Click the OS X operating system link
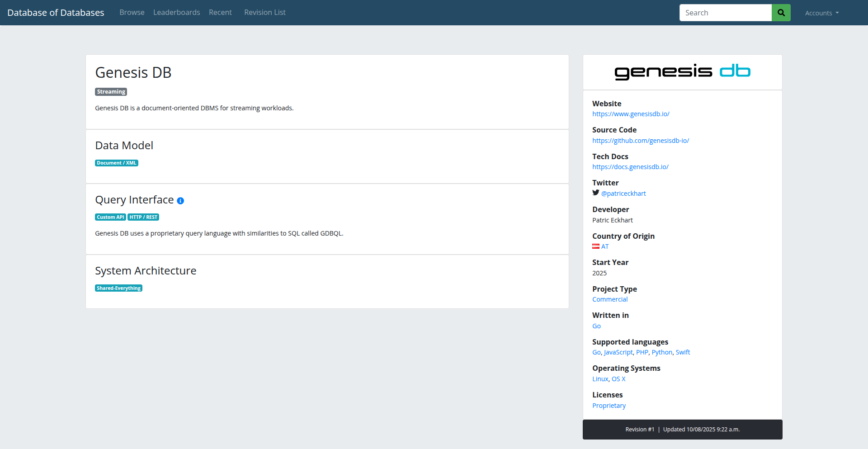Screen dimensions: 868x449 (618, 379)
